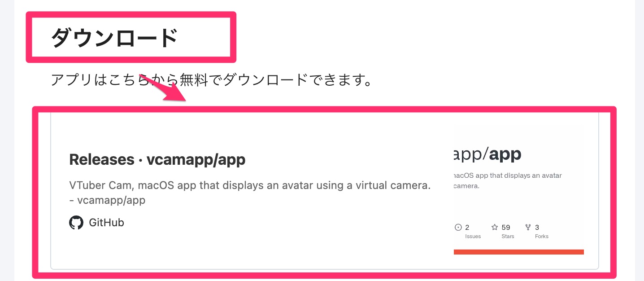Click the "Forks" label in preview

click(542, 236)
